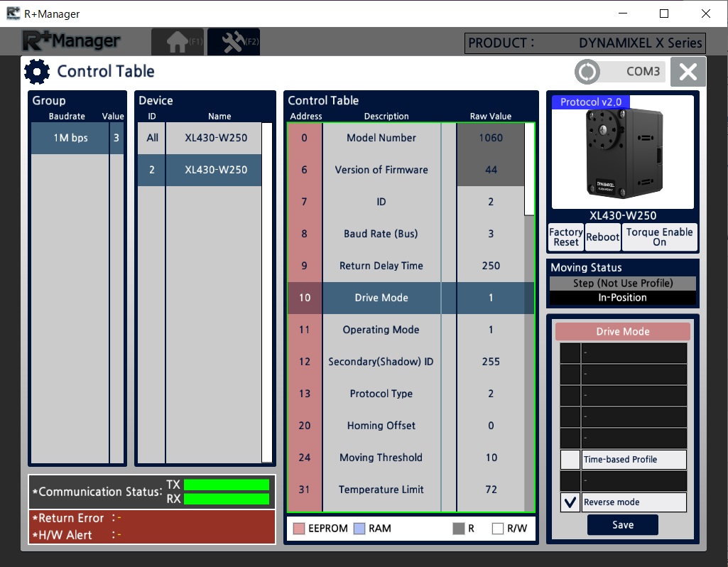The height and width of the screenshot is (567, 728).
Task: Click the Secondary ID raw value 255
Action: tap(491, 362)
